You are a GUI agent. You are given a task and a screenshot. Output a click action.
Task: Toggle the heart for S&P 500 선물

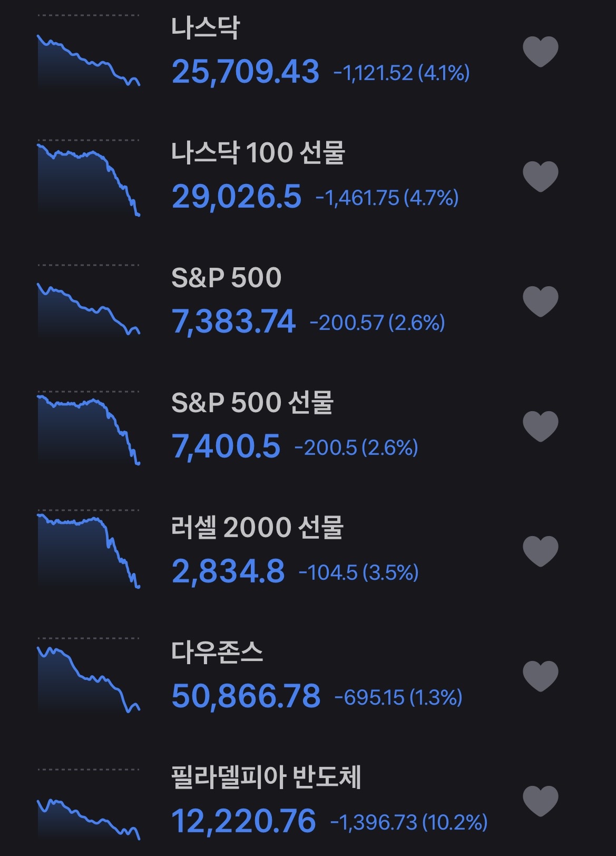click(x=540, y=426)
